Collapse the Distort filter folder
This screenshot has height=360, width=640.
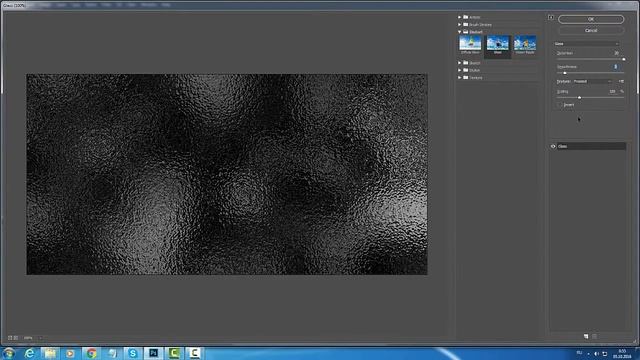coord(460,32)
